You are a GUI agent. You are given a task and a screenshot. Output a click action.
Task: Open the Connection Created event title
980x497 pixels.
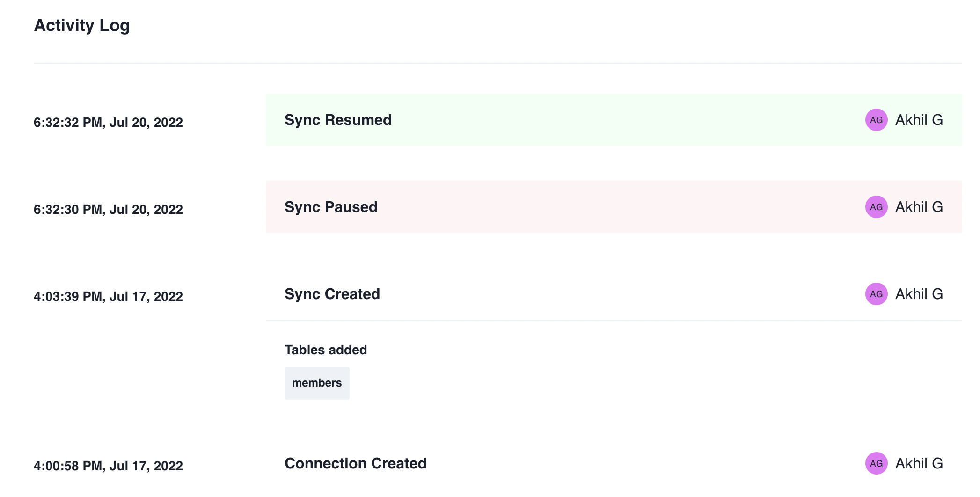tap(355, 463)
